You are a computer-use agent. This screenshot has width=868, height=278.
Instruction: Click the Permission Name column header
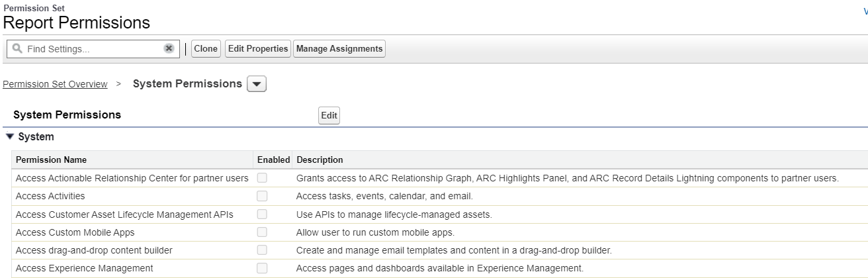click(51, 160)
